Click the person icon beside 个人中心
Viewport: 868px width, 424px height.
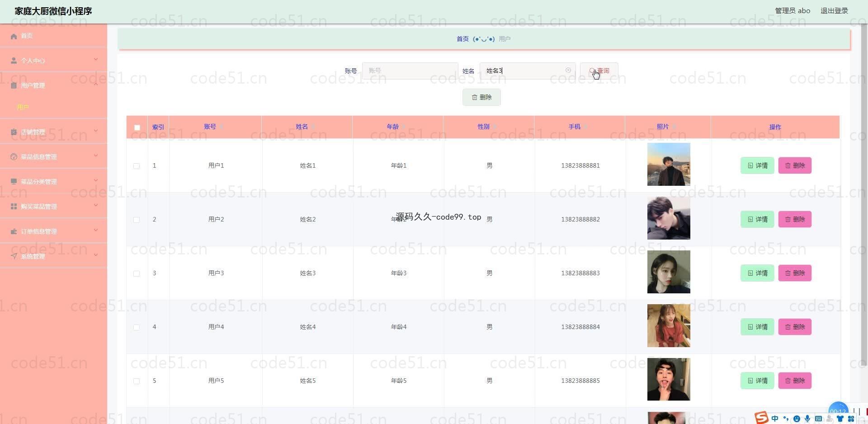(14, 61)
